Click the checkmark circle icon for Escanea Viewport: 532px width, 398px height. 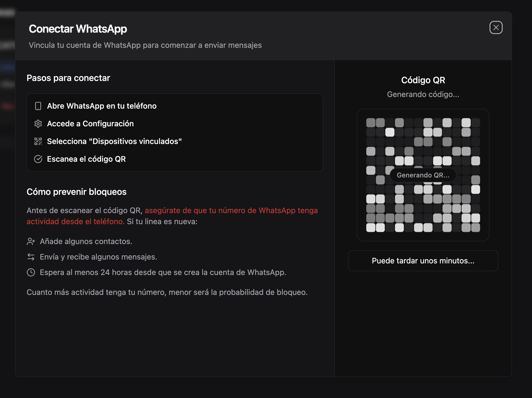pyautogui.click(x=38, y=159)
